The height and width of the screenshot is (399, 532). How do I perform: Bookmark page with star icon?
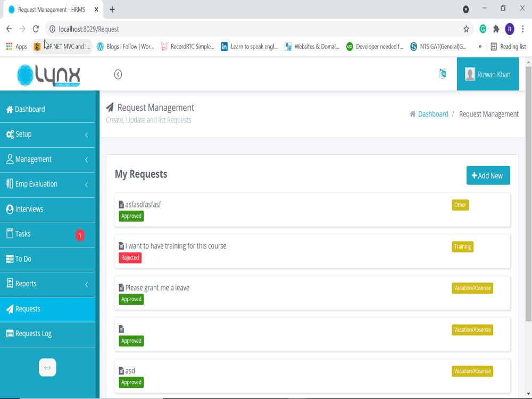coord(466,29)
